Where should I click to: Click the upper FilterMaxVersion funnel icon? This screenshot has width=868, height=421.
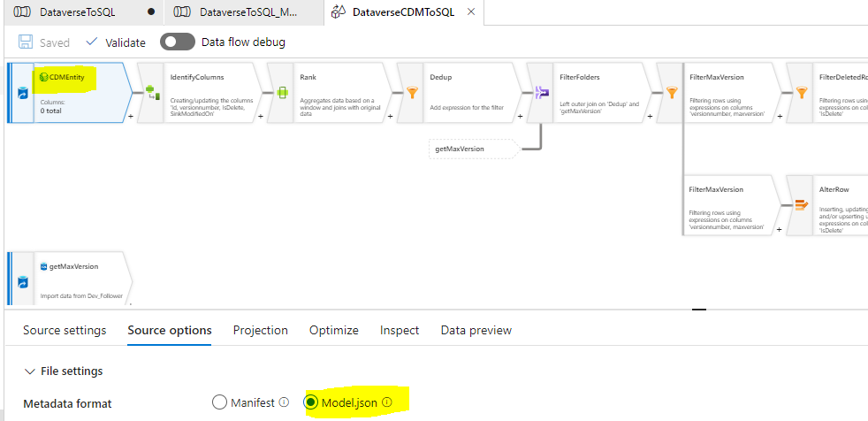tap(672, 93)
